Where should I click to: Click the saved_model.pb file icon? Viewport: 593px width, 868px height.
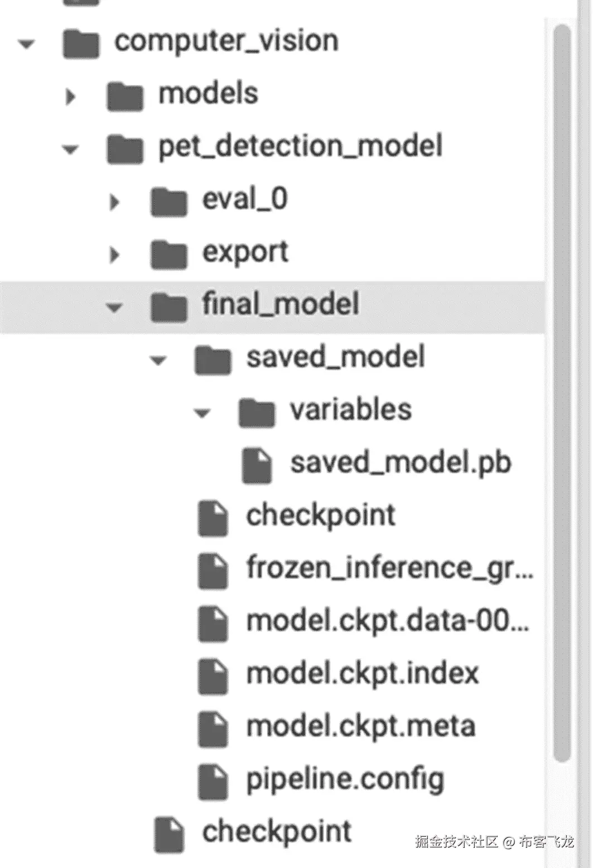click(x=257, y=464)
